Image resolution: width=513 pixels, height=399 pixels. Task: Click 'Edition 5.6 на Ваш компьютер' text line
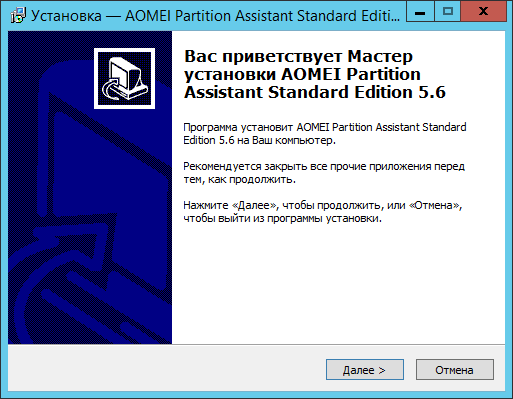[x=259, y=140]
